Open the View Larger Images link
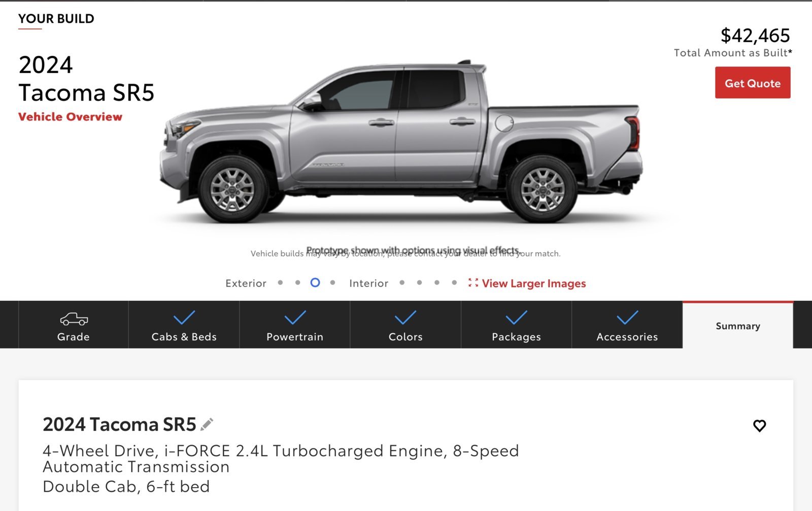The width and height of the screenshot is (812, 511). coord(534,283)
